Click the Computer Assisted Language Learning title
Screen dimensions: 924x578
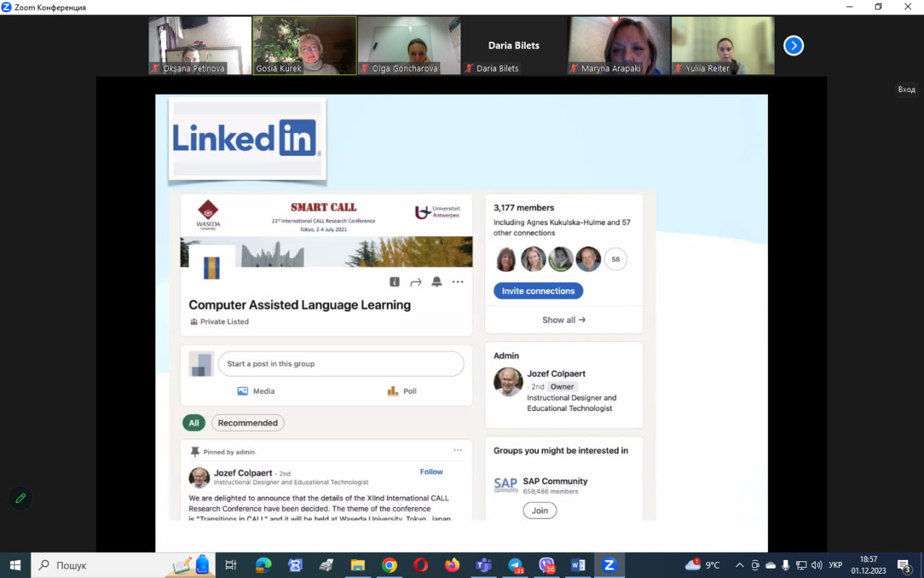point(300,305)
